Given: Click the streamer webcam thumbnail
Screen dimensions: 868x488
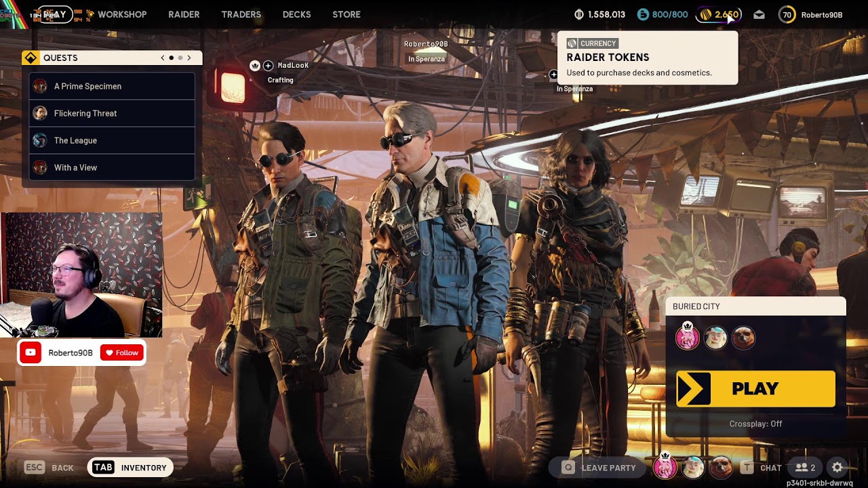Looking at the screenshot, I should pos(81,274).
